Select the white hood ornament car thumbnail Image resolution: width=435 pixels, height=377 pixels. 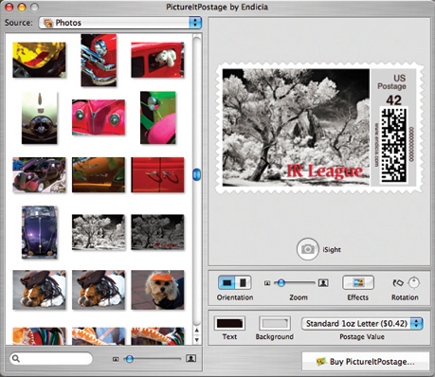[39, 118]
